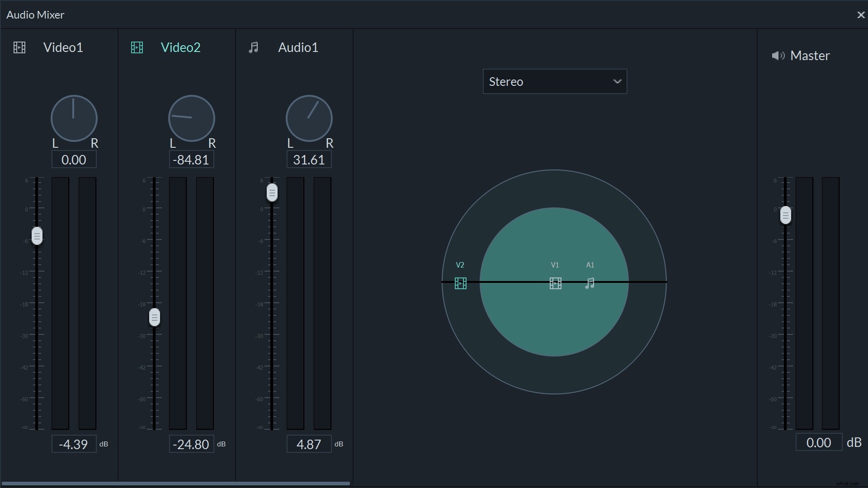The width and height of the screenshot is (868, 488).
Task: Select the Audio1 channel strip header
Action: pos(297,47)
